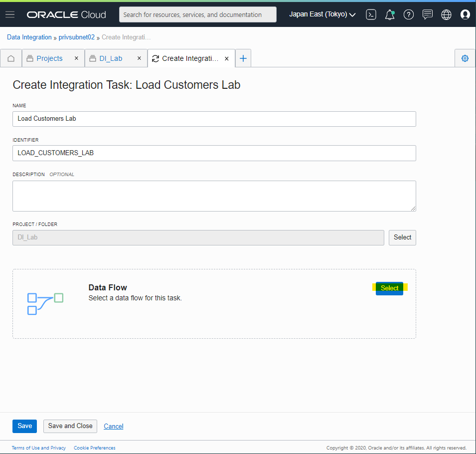Focus the resource search field
Image resolution: width=476 pixels, height=454 pixels.
197,14
